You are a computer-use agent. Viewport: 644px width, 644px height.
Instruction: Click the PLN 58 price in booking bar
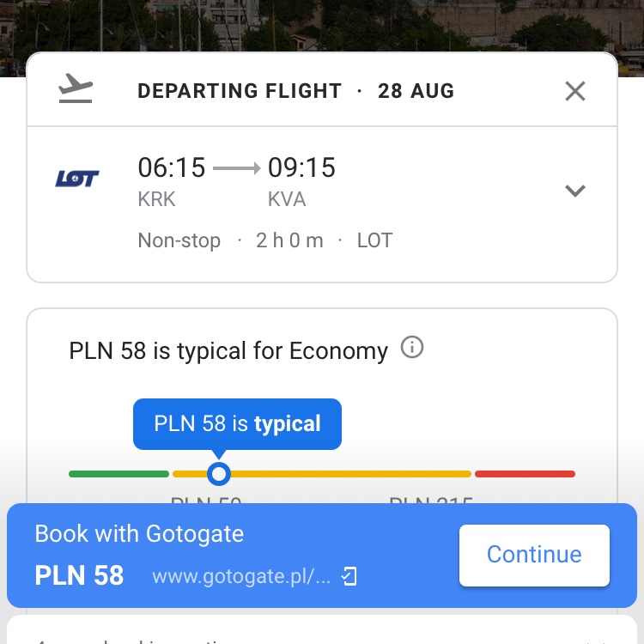(x=79, y=575)
